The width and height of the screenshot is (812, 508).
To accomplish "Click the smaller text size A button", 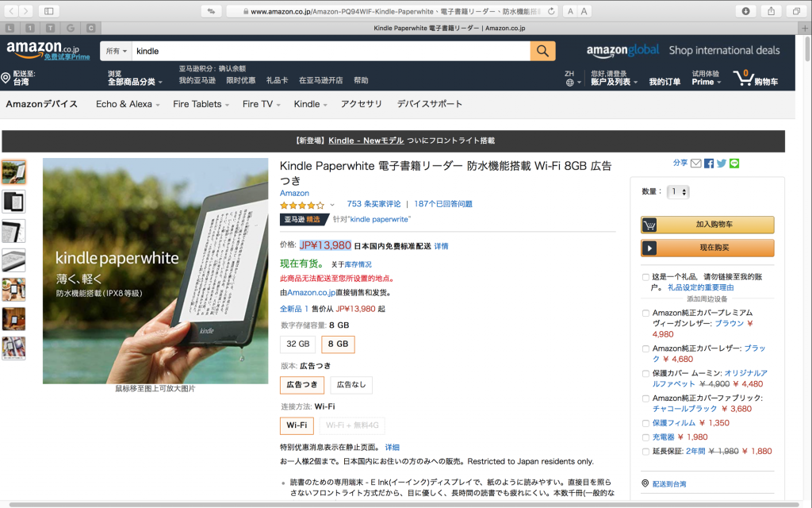I will point(570,11).
